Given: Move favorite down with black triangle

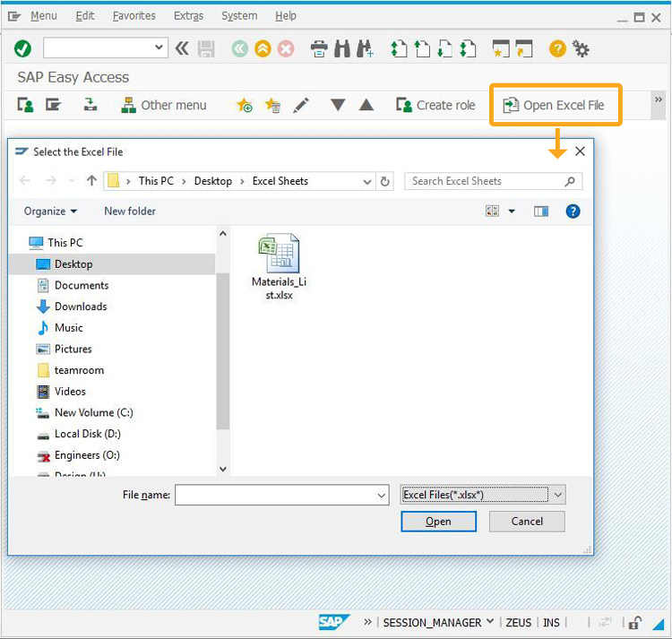Looking at the screenshot, I should (x=338, y=105).
